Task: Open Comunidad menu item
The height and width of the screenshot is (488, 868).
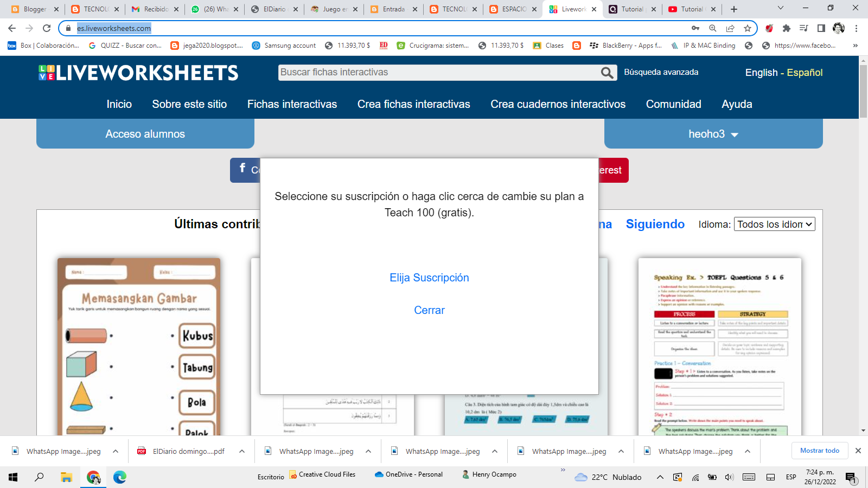Action: pos(674,104)
